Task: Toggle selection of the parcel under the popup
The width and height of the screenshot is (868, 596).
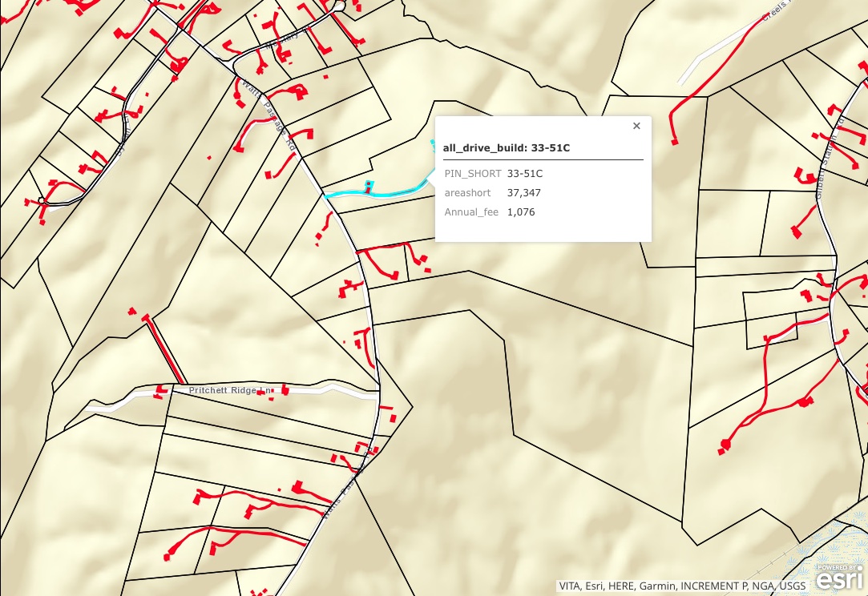Action: point(521,264)
